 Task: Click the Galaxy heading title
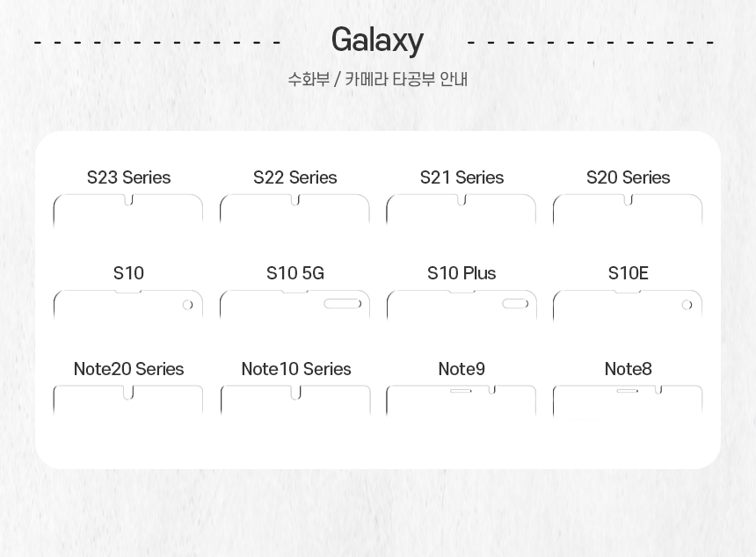tap(377, 40)
